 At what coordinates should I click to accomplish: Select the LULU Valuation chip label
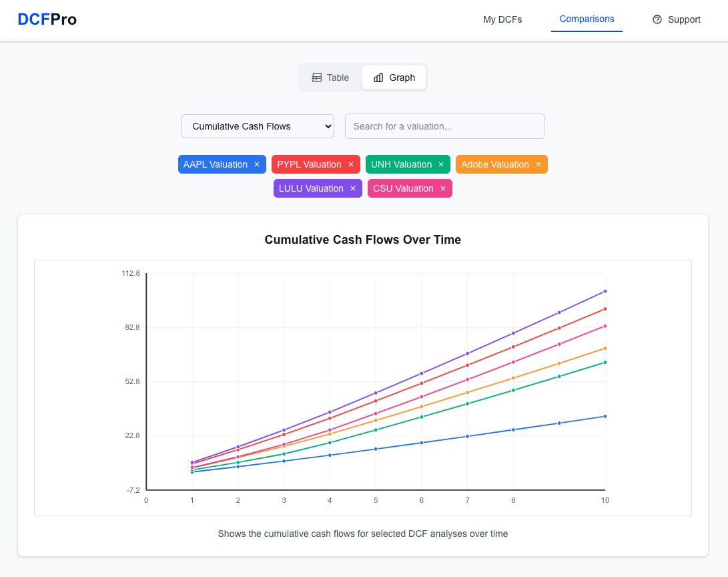(x=311, y=188)
